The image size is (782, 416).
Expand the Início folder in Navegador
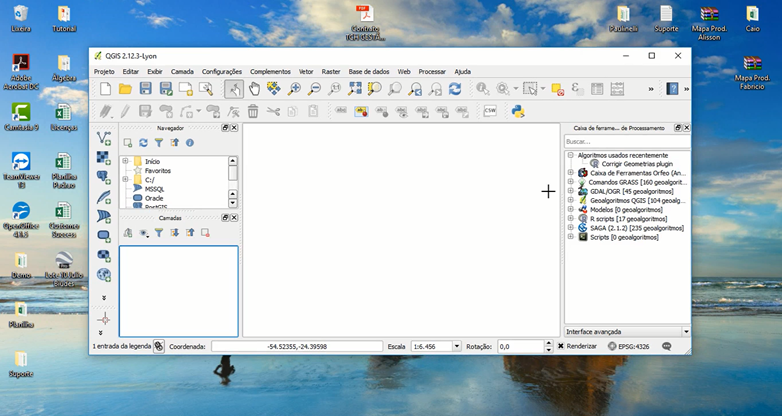[125, 161]
